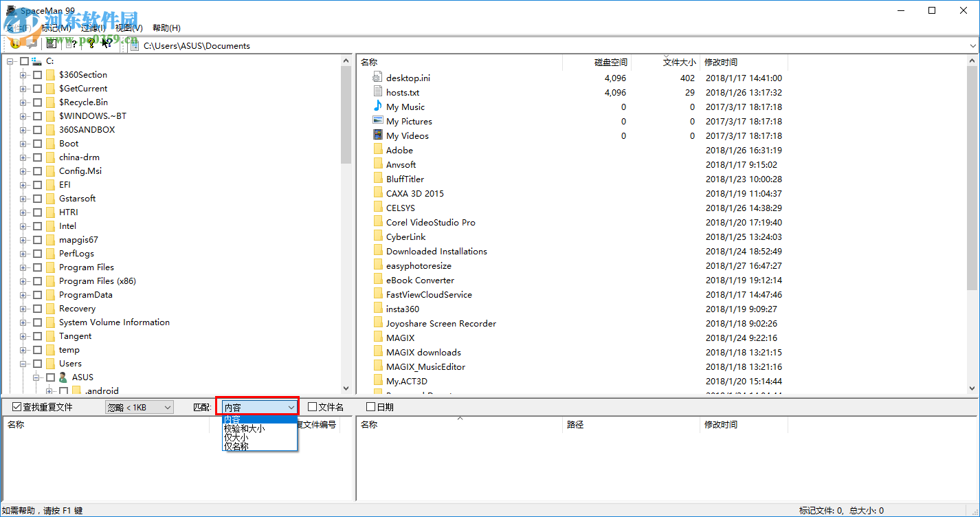Check the Program Files (x86) checkbox
The height and width of the screenshot is (517, 980).
(x=37, y=281)
